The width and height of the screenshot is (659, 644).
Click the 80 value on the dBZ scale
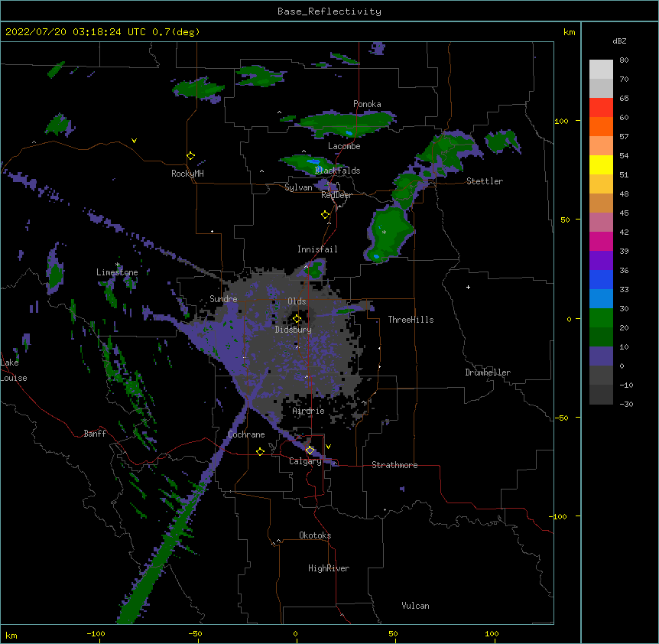pos(624,60)
